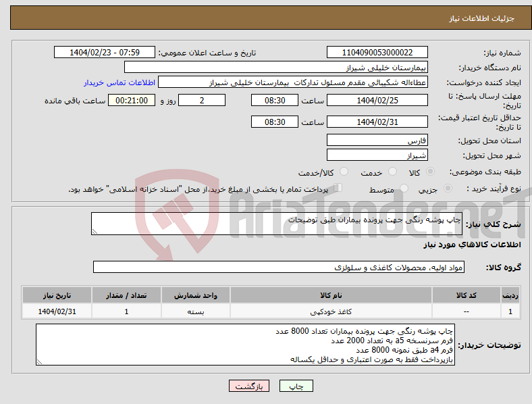Click the resize grip of شرح کلی نیاز textarea

coord(95,232)
